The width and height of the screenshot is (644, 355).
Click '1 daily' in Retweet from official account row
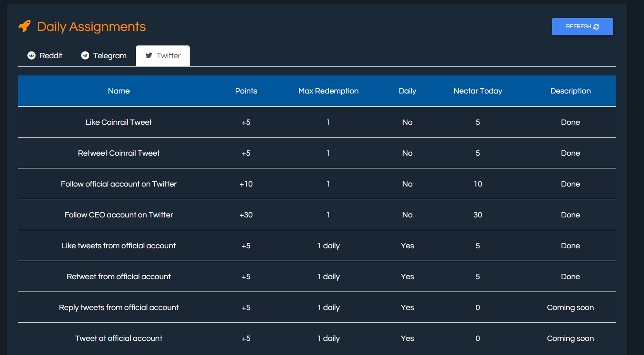(328, 277)
